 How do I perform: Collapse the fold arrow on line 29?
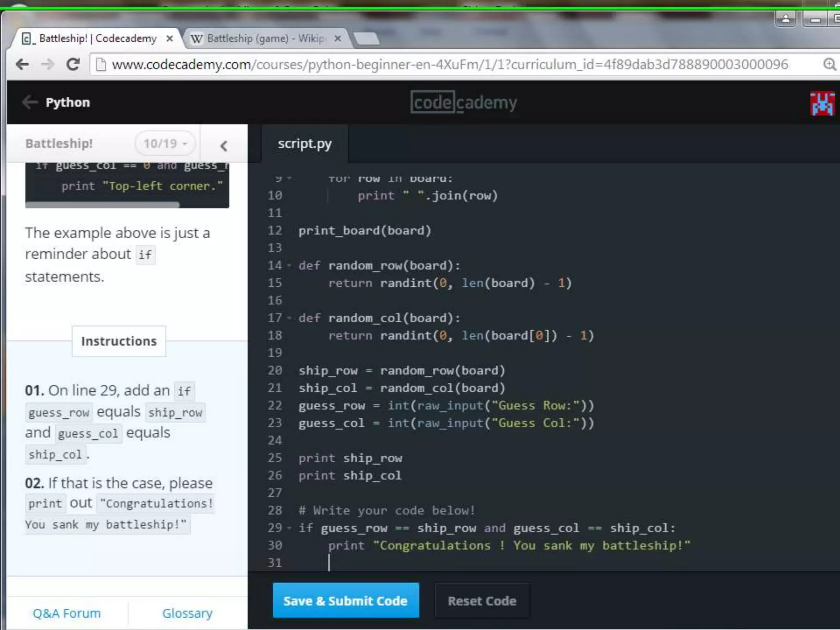tap(289, 528)
